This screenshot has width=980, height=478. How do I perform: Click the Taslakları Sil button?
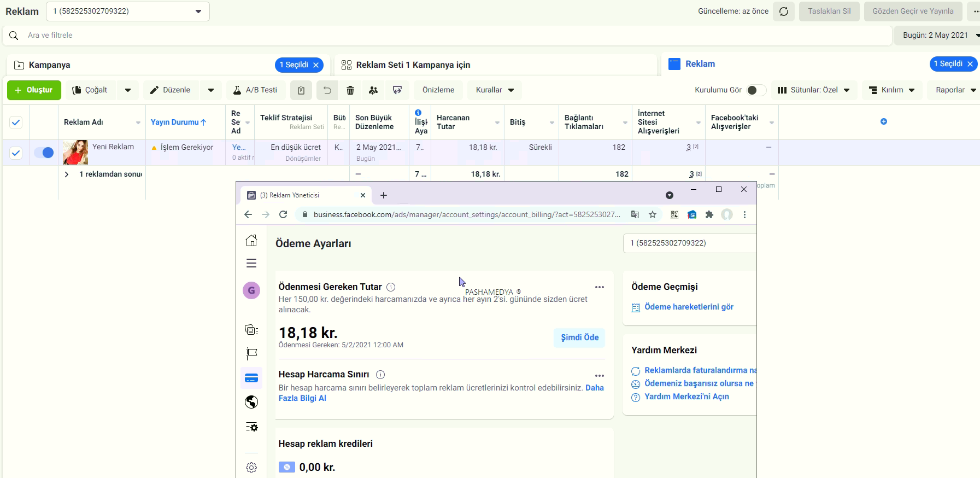click(829, 11)
